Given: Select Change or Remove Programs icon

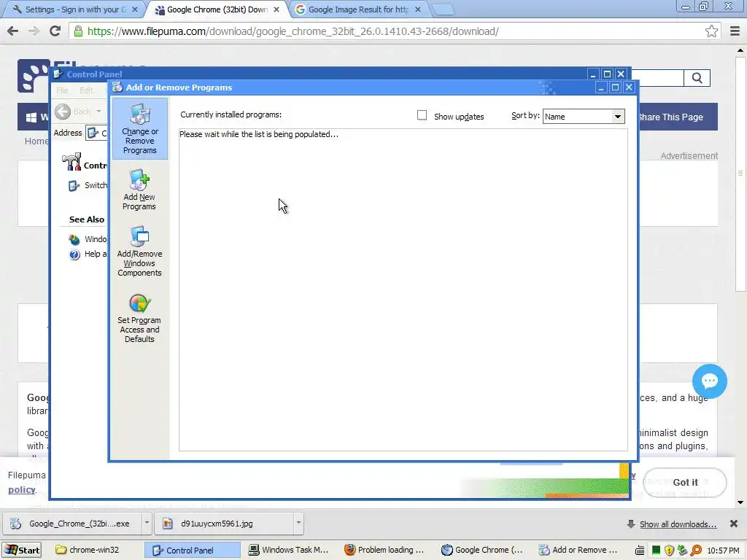Looking at the screenshot, I should pos(139,128).
